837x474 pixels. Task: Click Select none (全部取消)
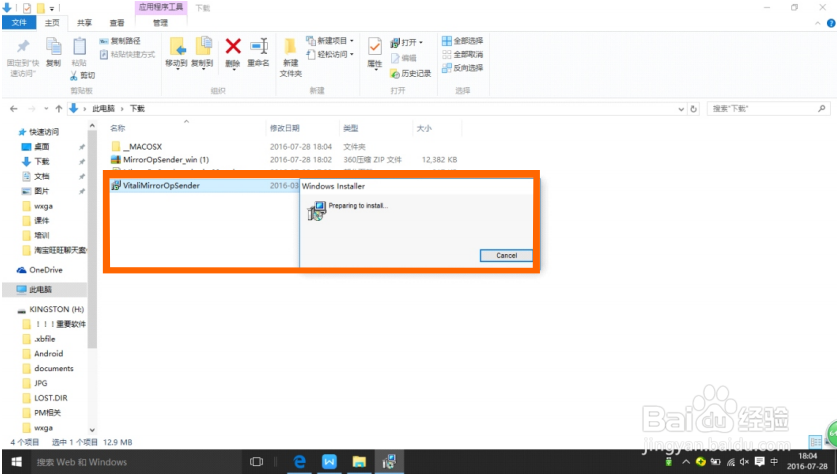pyautogui.click(x=462, y=54)
